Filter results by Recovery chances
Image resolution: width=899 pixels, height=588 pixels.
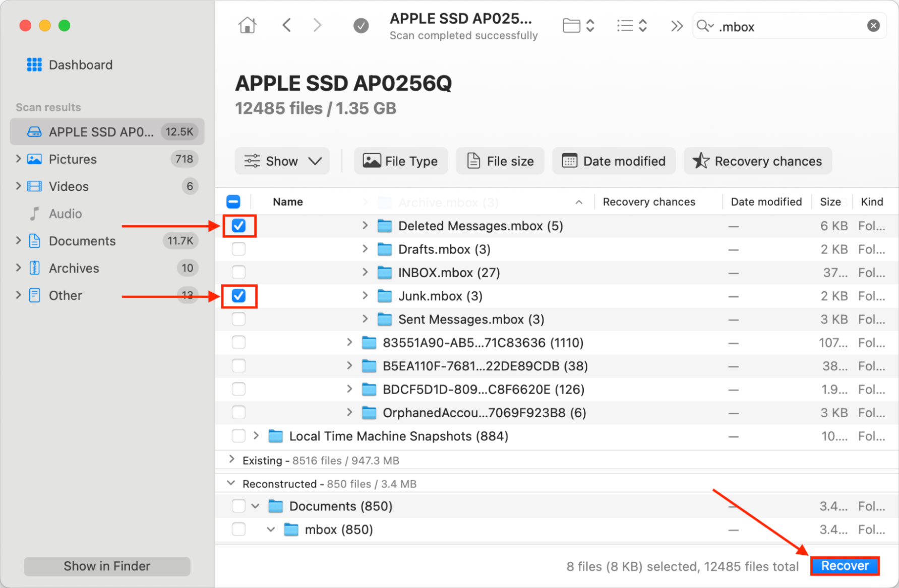tap(757, 161)
